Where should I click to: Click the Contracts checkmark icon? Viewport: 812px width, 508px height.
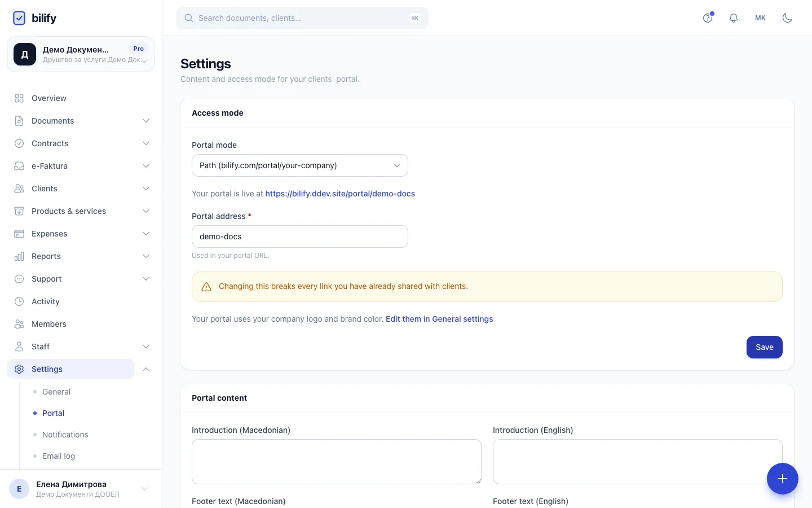(19, 143)
